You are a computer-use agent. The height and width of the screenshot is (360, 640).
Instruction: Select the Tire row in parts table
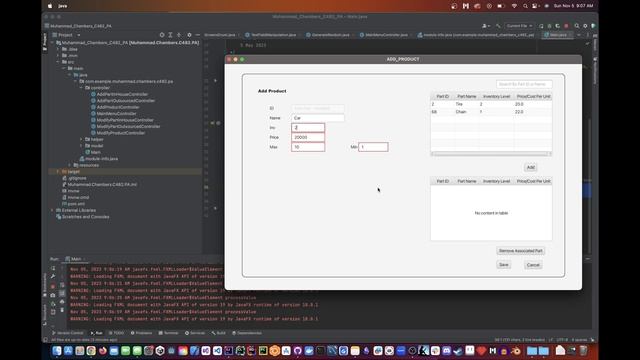point(491,104)
